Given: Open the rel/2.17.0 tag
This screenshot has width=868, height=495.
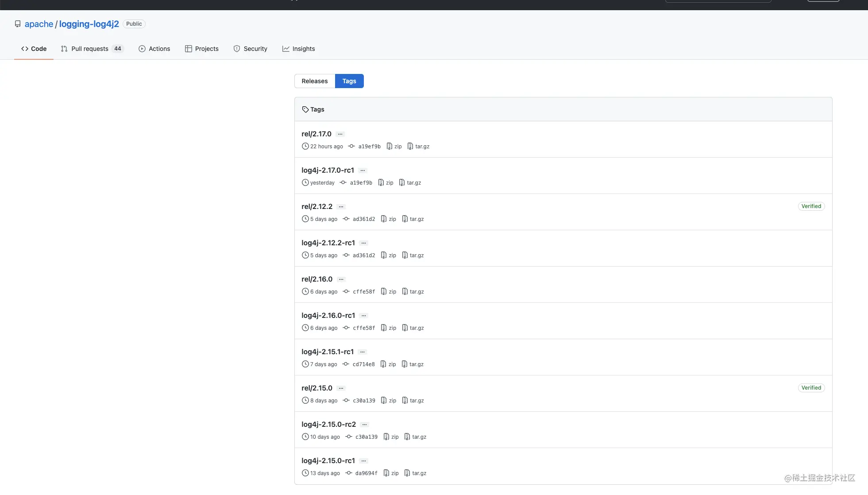Looking at the screenshot, I should 316,134.
